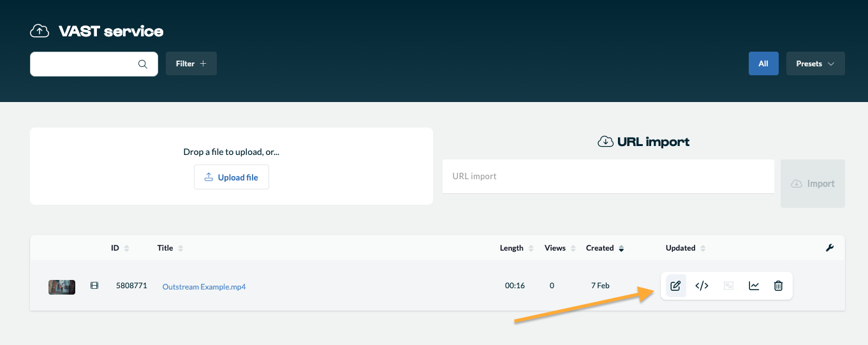Click the trash icon to delete the video

[778, 286]
